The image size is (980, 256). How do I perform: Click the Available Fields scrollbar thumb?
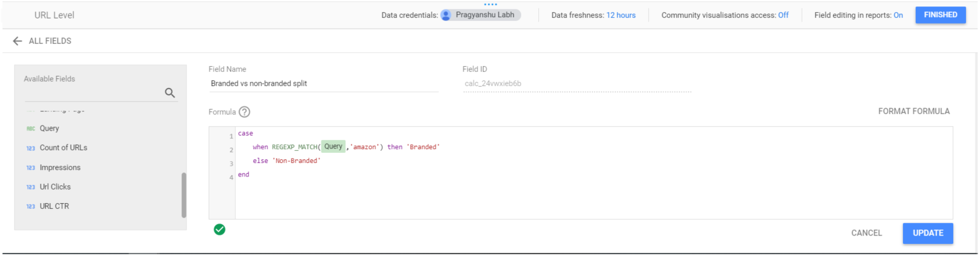(184, 195)
